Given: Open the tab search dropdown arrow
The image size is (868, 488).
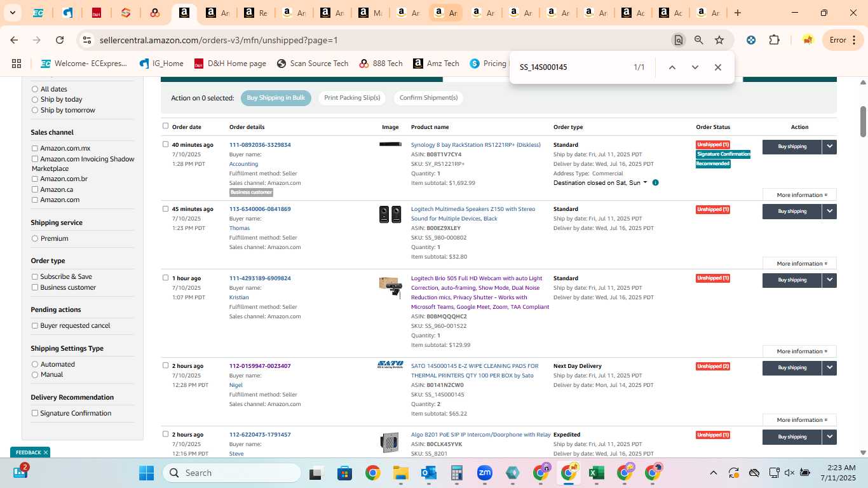Looking at the screenshot, I should (x=13, y=13).
